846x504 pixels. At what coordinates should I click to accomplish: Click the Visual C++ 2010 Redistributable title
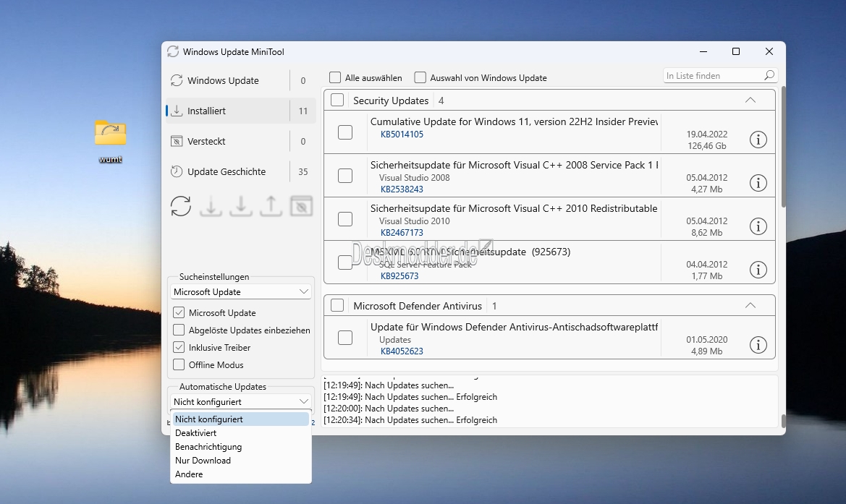514,208
